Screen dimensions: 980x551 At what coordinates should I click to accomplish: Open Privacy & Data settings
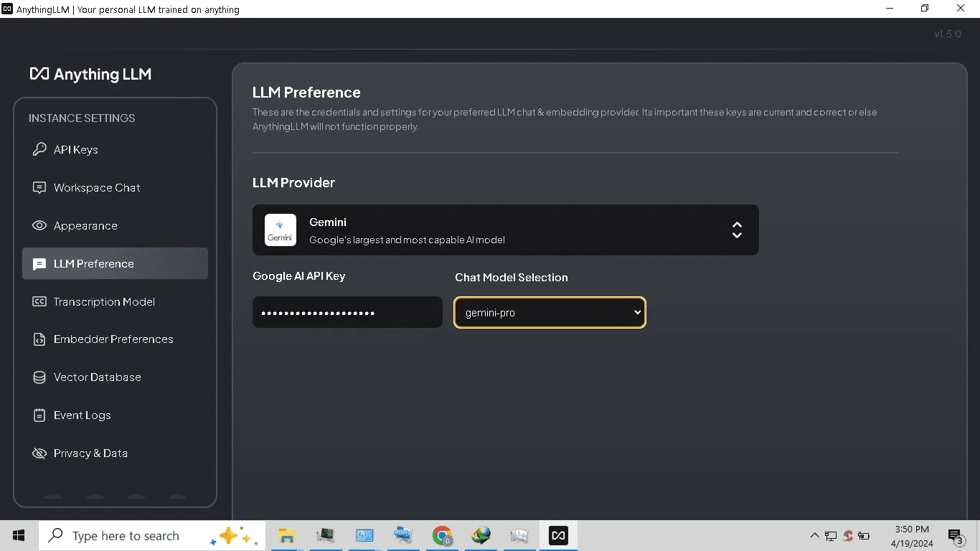click(x=115, y=453)
